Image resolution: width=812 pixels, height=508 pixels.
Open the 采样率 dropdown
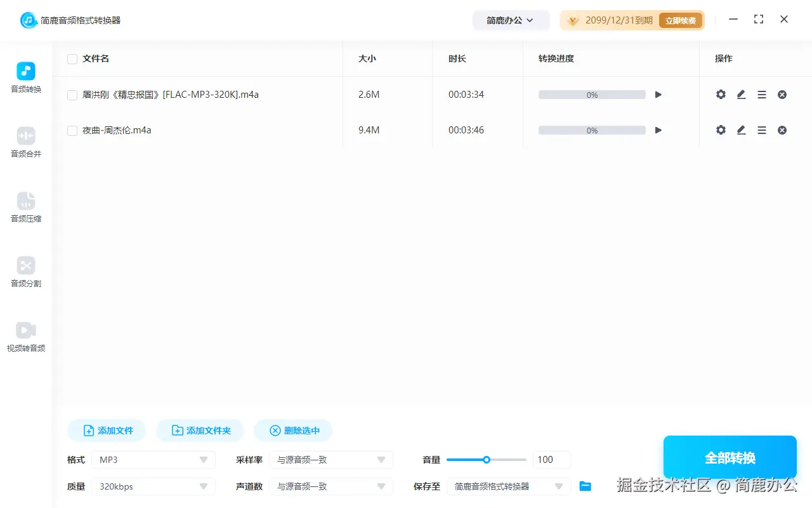[331, 459]
